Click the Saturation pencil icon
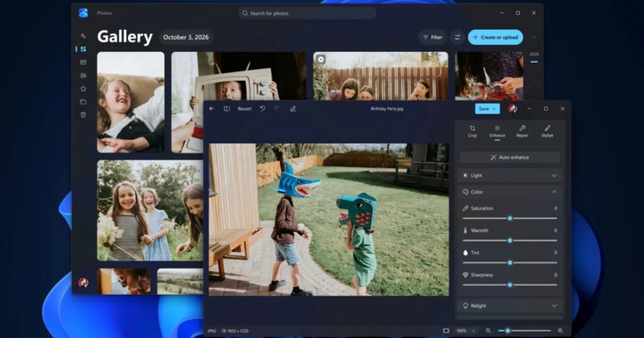 click(x=465, y=209)
